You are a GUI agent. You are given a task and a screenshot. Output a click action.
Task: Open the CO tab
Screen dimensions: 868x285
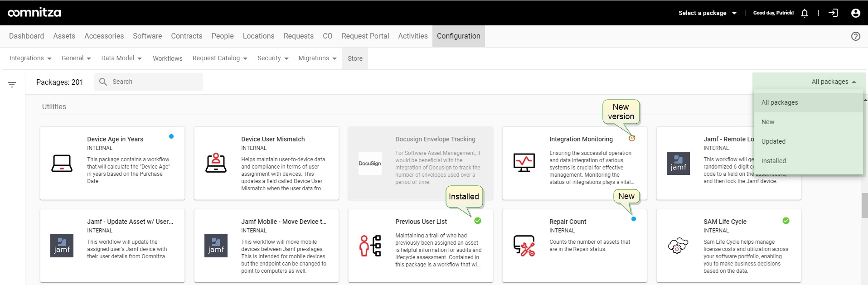(327, 36)
